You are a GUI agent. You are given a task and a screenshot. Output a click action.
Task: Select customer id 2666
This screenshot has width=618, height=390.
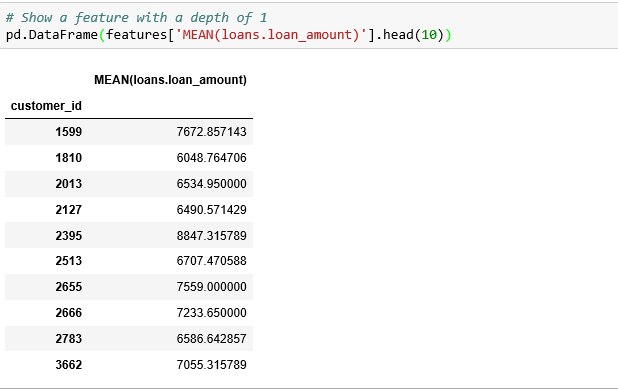click(x=69, y=313)
